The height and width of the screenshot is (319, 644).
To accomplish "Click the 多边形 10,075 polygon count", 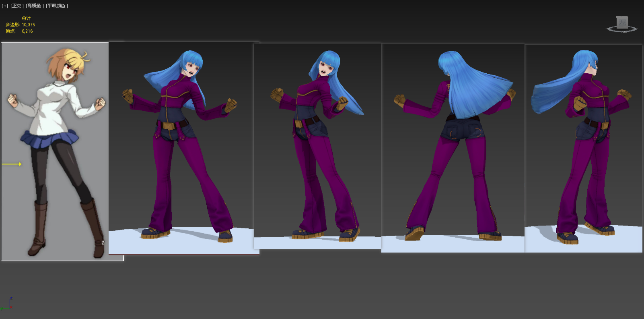I will (20, 25).
